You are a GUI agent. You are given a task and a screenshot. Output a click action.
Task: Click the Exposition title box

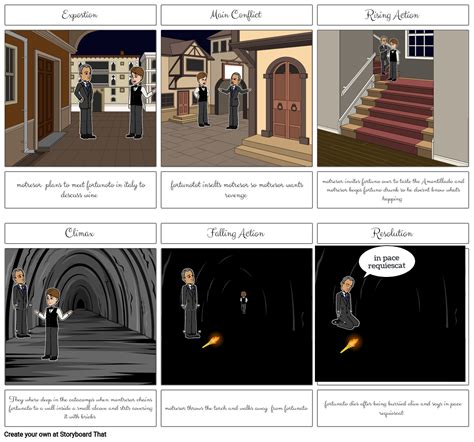pos(80,15)
